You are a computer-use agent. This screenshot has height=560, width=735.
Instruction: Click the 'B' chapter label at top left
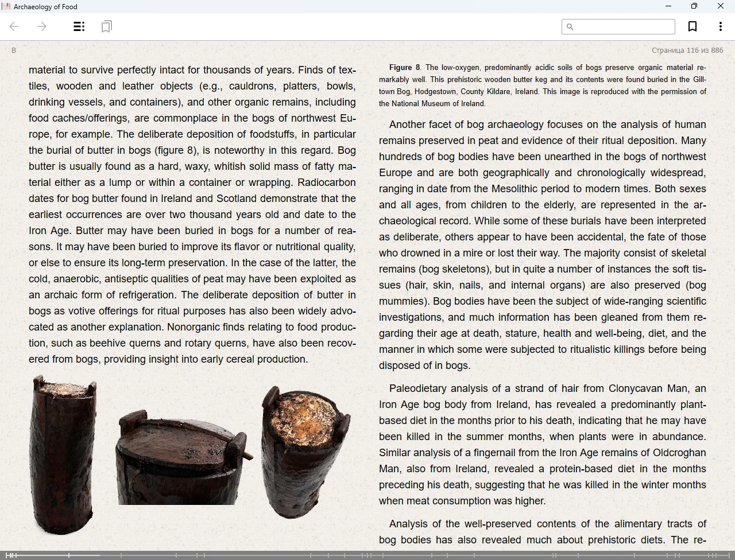[14, 50]
